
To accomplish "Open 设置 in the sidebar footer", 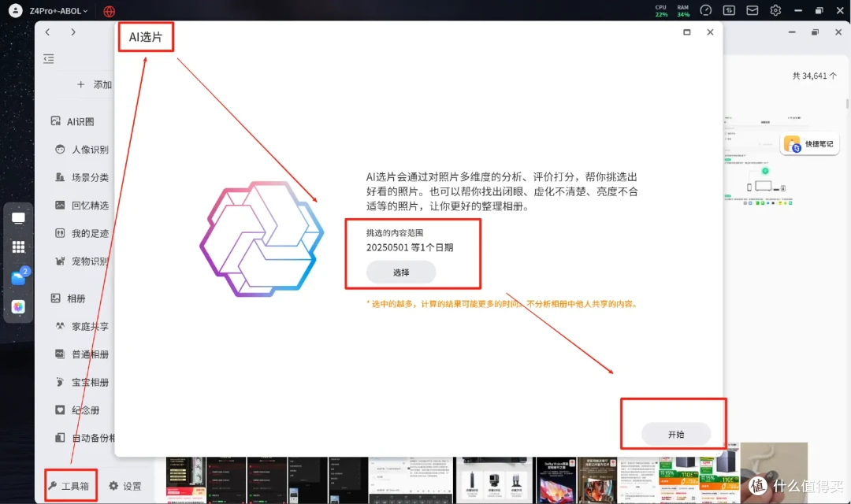I will point(124,486).
